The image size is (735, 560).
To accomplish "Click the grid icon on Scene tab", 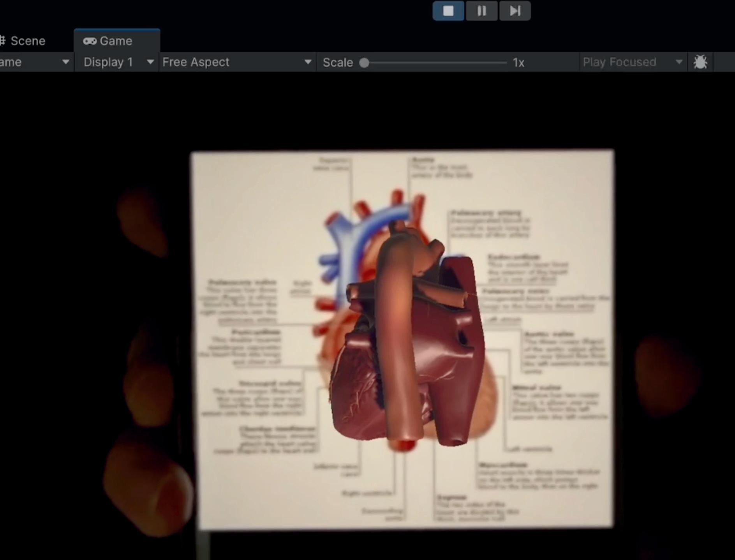I will [2, 41].
